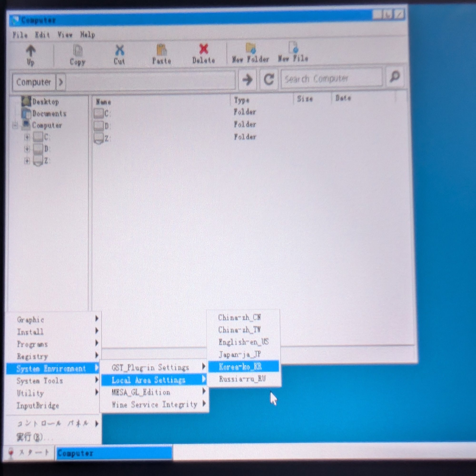Open the Help menu
This screenshot has width=476, height=476.
pyautogui.click(x=87, y=35)
